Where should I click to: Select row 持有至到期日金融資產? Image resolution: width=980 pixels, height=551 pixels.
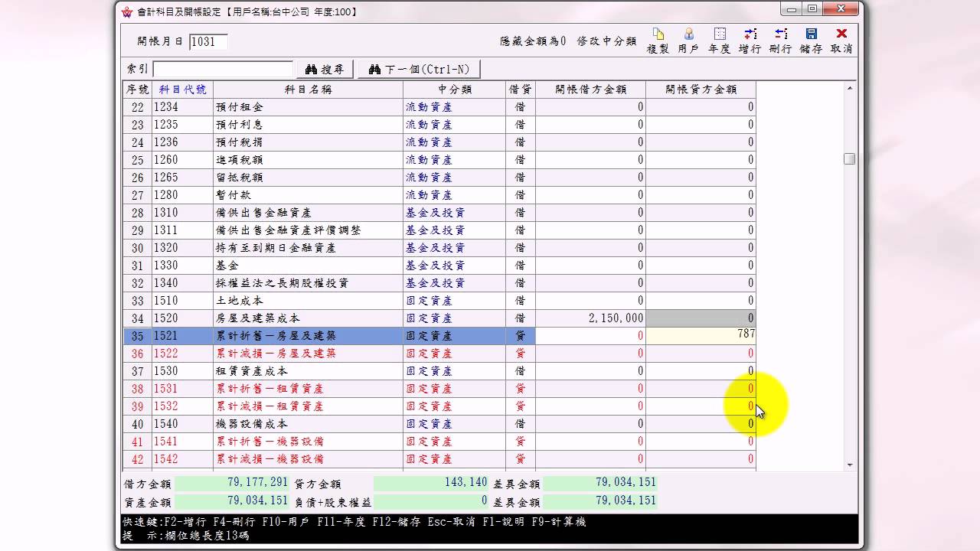(x=439, y=248)
